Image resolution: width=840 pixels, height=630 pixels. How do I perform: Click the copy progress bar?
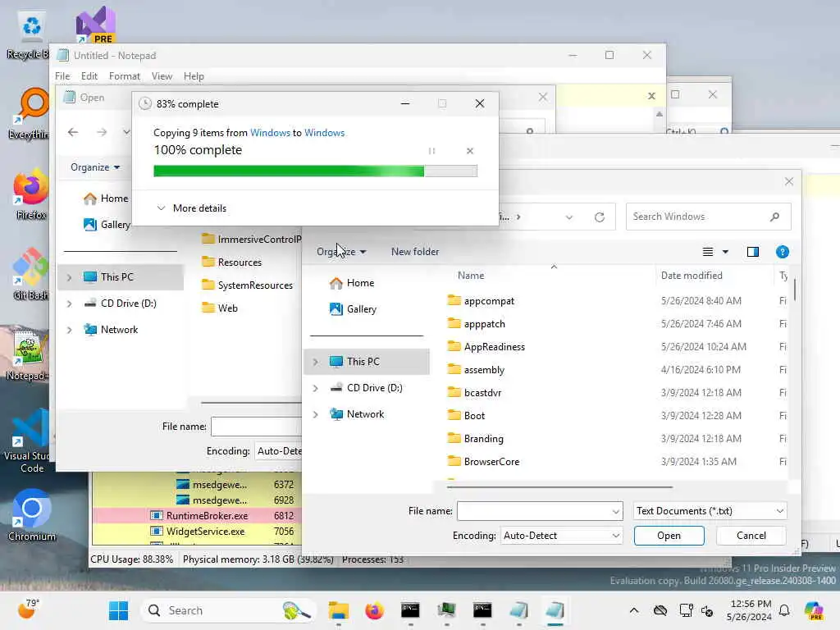(315, 171)
